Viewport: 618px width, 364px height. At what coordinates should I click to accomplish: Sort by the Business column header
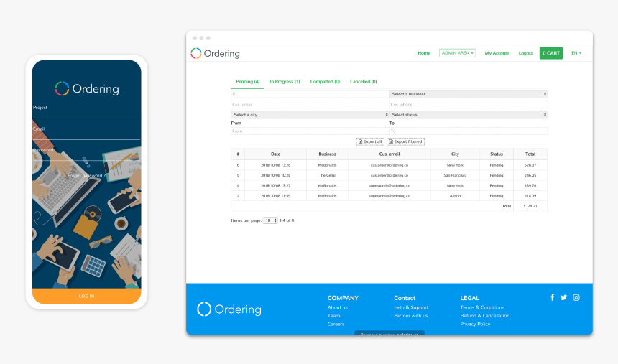[327, 154]
